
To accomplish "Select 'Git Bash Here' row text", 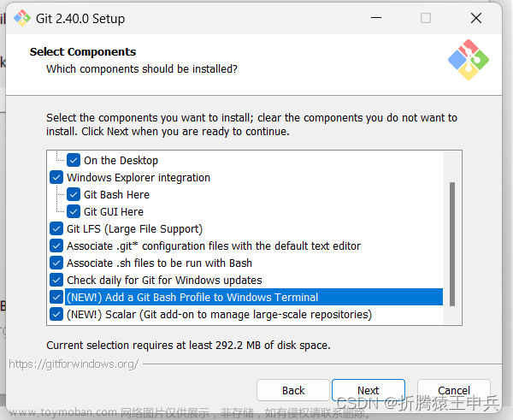I will (x=116, y=194).
